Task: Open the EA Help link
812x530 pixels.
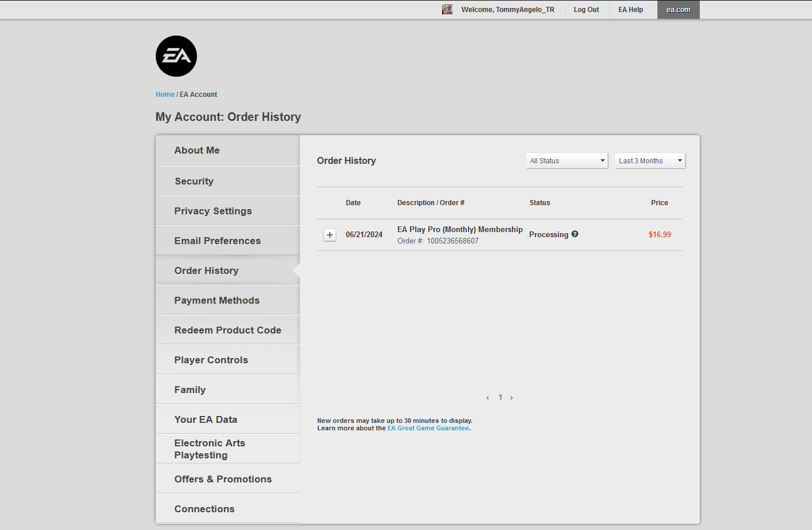Action: coord(630,10)
